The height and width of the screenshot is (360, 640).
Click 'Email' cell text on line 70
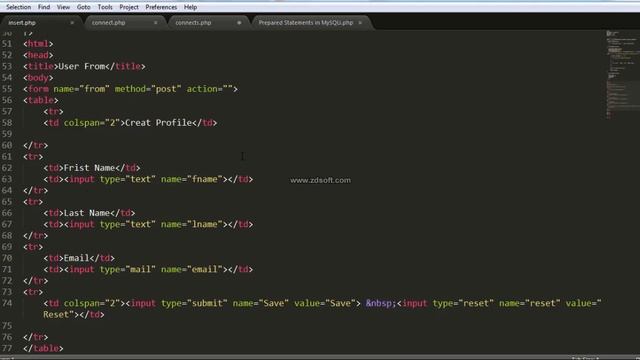pyautogui.click(x=77, y=258)
